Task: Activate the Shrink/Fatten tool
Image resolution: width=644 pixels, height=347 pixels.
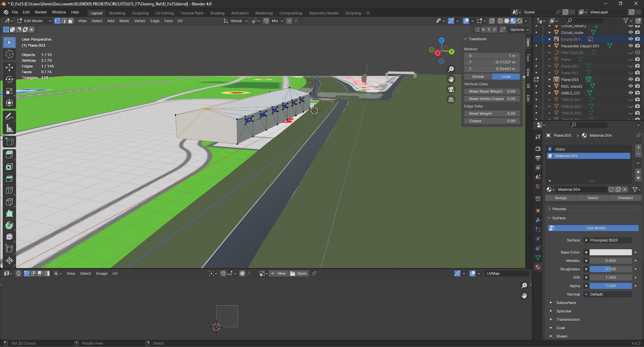Action: [x=9, y=261]
